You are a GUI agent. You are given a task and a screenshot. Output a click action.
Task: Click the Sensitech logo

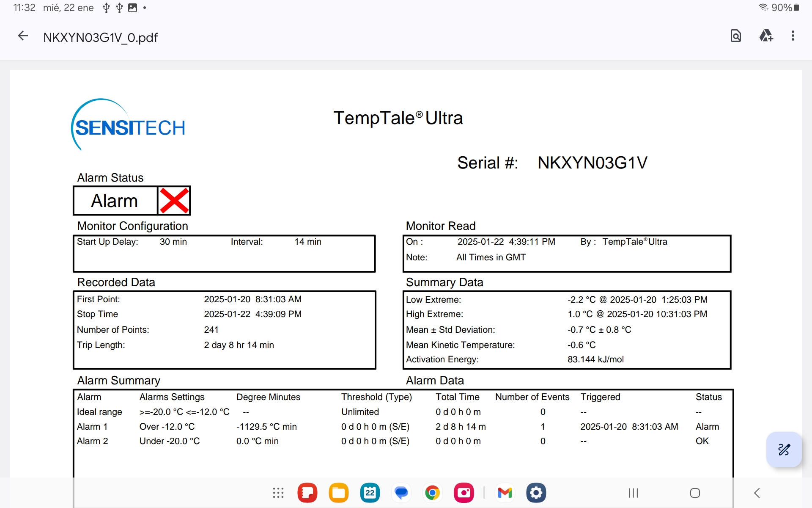(128, 125)
